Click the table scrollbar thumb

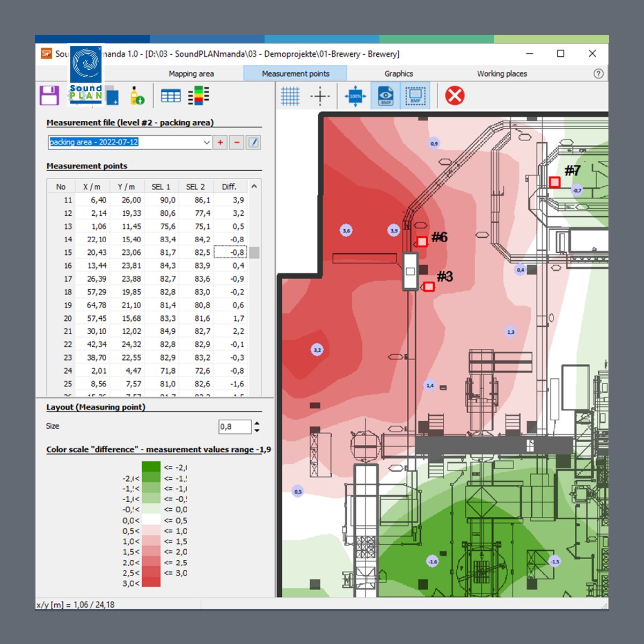coord(254,253)
